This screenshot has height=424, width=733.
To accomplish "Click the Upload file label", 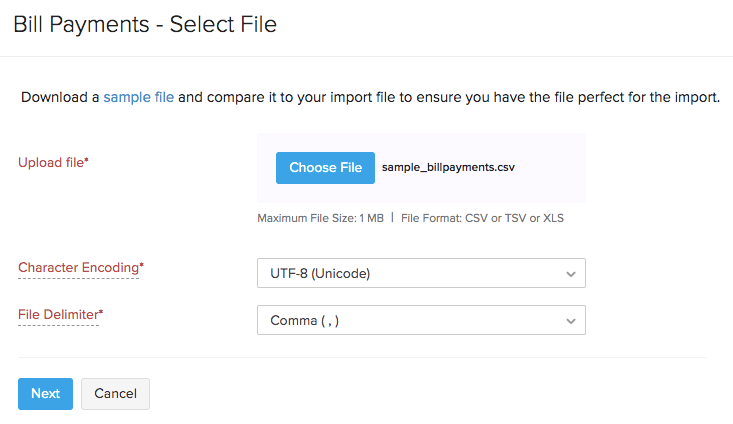I will coord(50,160).
